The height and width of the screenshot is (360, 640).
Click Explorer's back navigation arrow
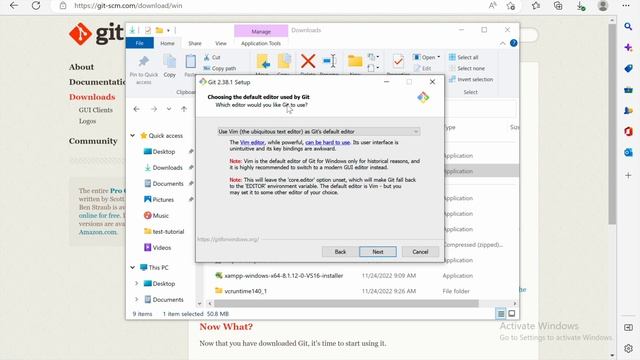(x=136, y=109)
